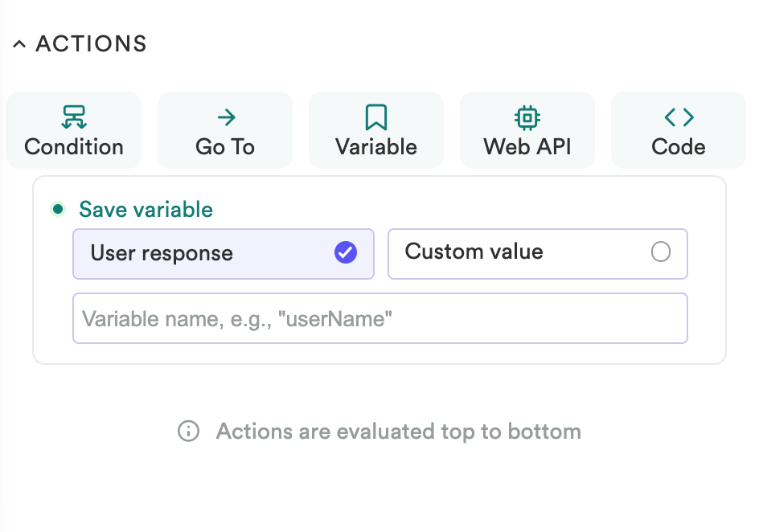Add a Variable action via its label
The height and width of the screenshot is (532, 759).
(x=376, y=147)
